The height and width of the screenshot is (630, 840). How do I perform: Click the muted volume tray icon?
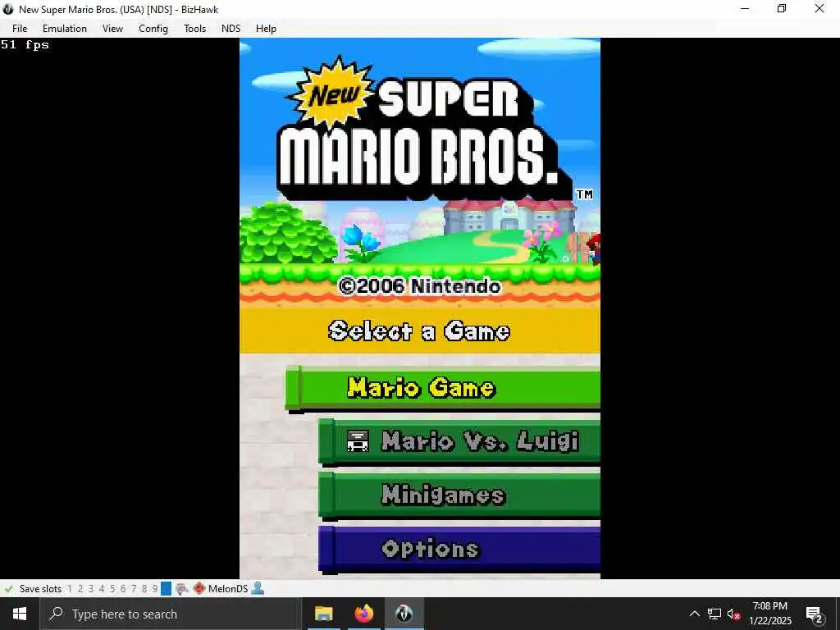pos(734,614)
